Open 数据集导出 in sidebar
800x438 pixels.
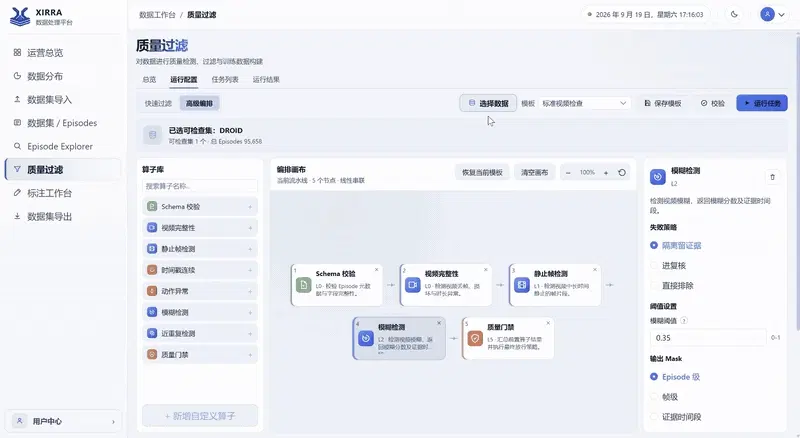(63, 216)
